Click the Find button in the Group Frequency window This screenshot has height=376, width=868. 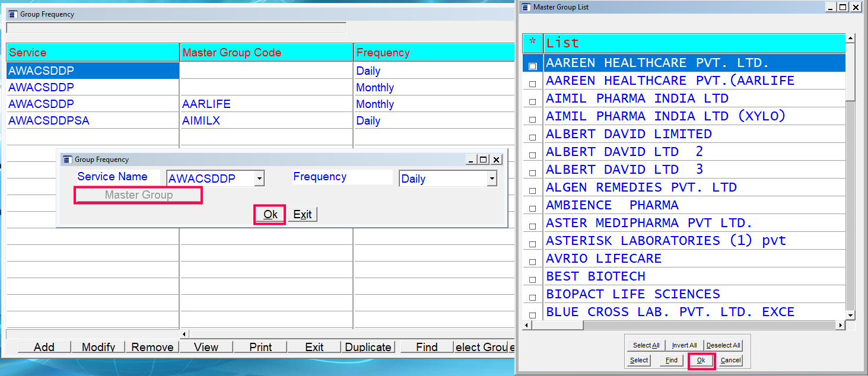pyautogui.click(x=427, y=347)
